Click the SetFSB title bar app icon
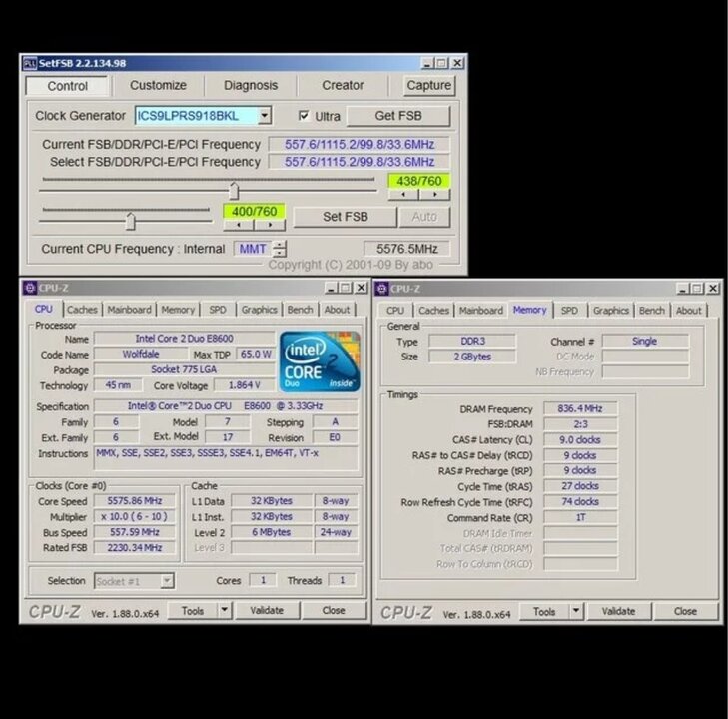 click(30, 63)
